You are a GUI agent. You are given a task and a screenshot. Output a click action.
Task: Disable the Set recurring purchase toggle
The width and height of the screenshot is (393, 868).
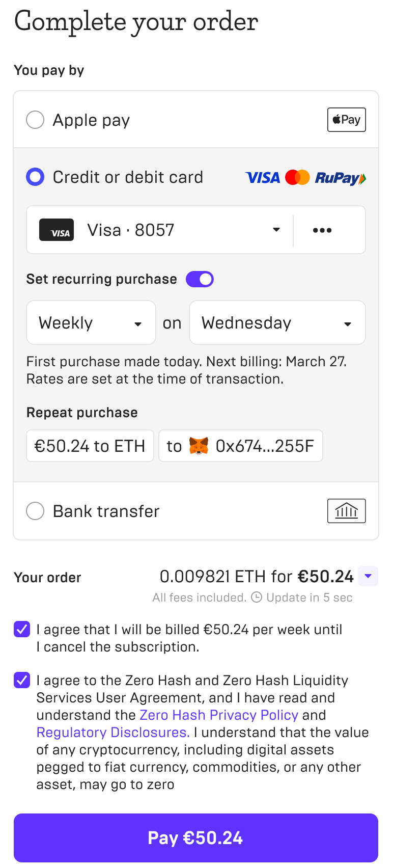click(x=200, y=279)
